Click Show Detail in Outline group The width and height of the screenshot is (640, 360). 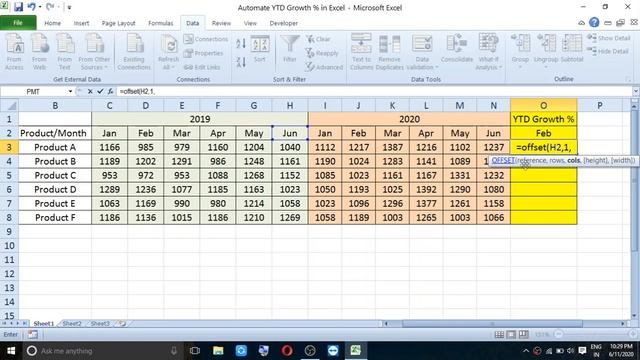[x=609, y=38]
